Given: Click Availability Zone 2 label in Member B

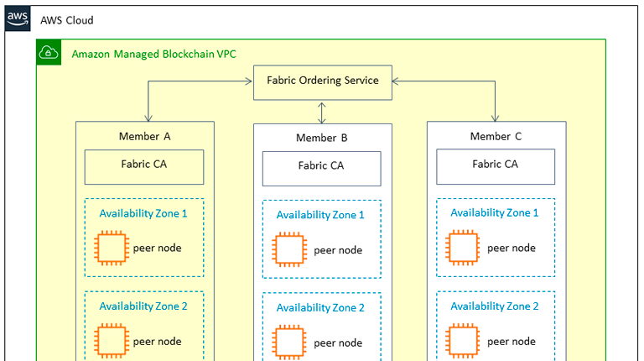Looking at the screenshot, I should coord(320,308).
